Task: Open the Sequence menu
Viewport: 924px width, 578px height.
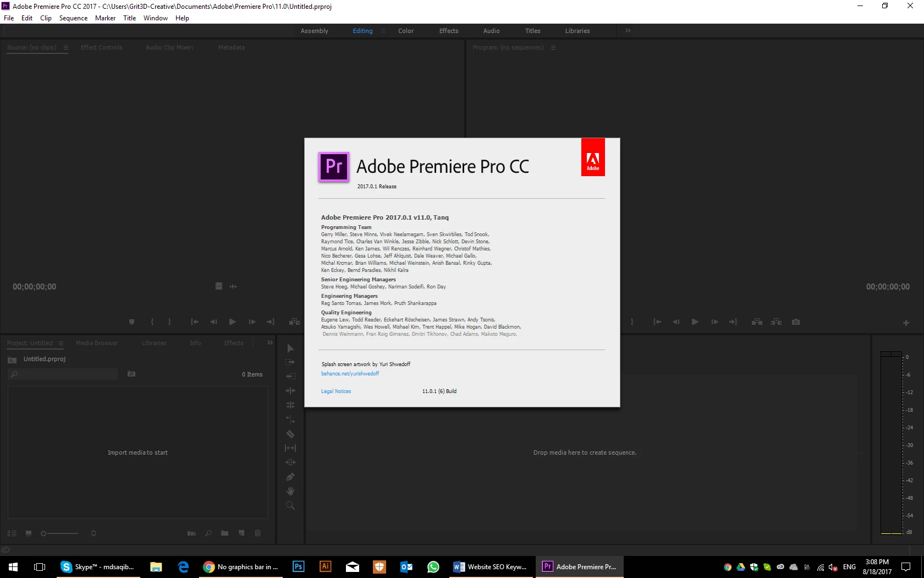Action: [73, 18]
